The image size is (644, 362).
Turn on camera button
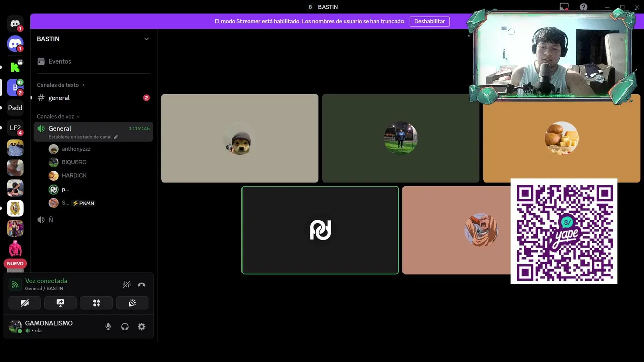(x=25, y=303)
